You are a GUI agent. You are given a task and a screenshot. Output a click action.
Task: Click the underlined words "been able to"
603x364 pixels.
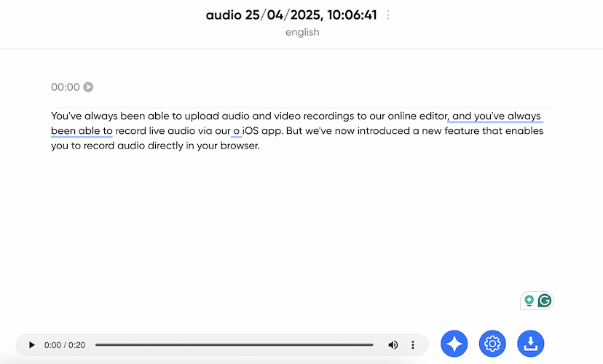[x=82, y=131]
